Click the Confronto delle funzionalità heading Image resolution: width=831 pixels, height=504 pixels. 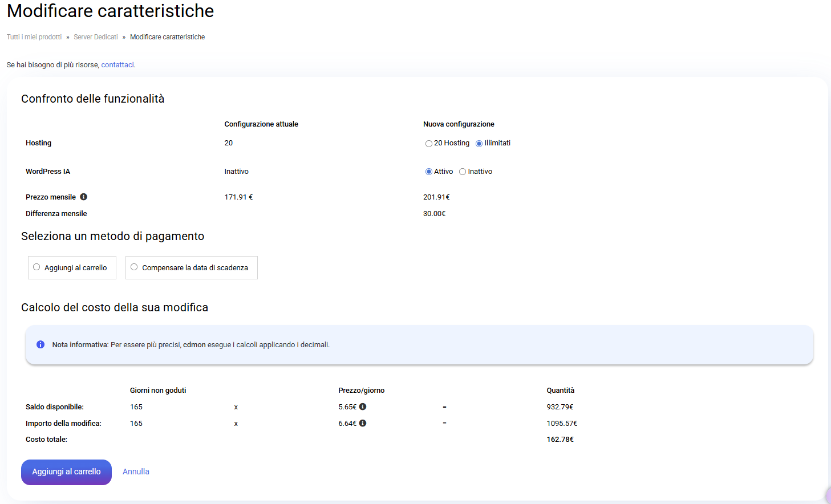[x=92, y=99]
